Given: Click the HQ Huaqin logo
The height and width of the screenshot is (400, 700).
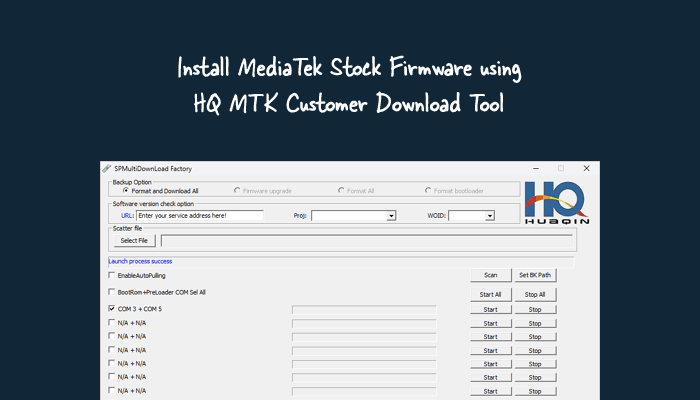Looking at the screenshot, I should tap(556, 203).
